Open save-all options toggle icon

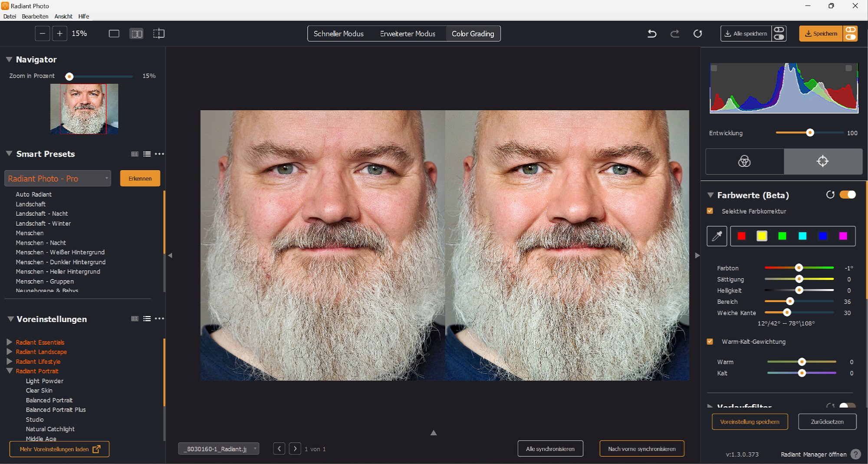click(x=779, y=33)
